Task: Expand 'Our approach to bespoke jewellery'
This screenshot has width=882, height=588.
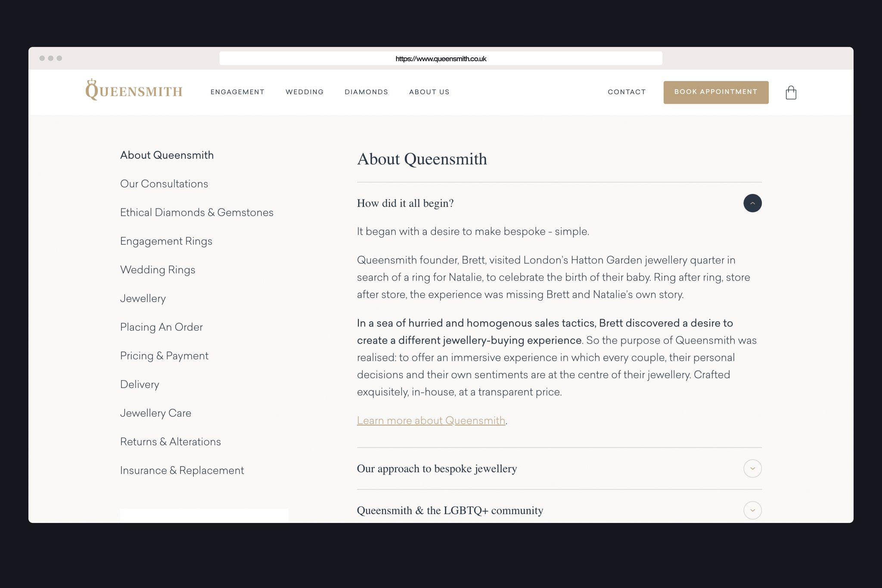Action: click(x=752, y=468)
